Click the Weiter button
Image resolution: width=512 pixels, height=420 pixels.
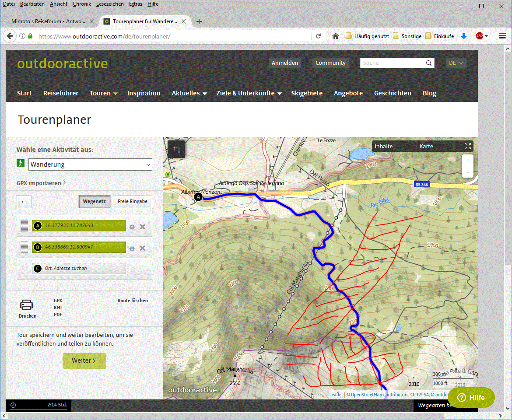click(84, 360)
